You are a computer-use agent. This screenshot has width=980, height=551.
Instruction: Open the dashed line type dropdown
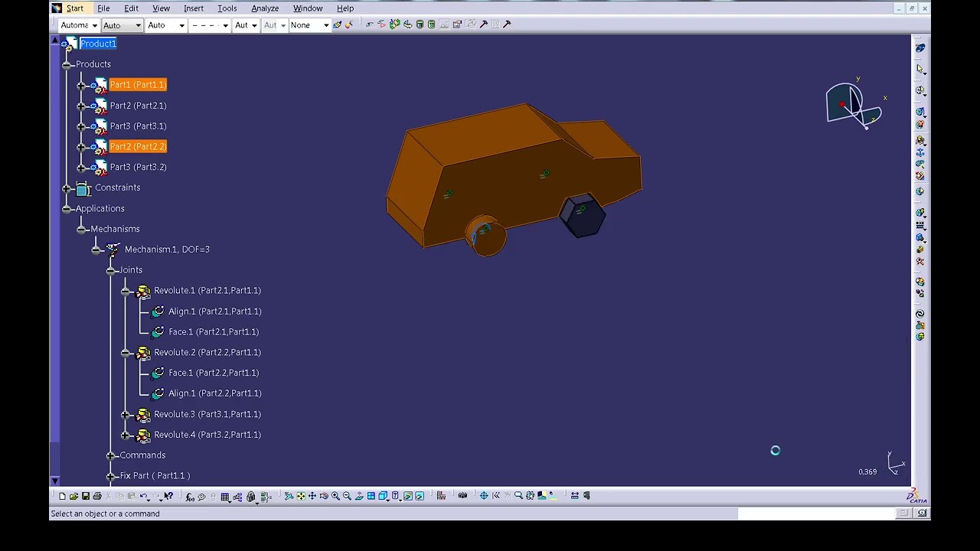click(211, 25)
